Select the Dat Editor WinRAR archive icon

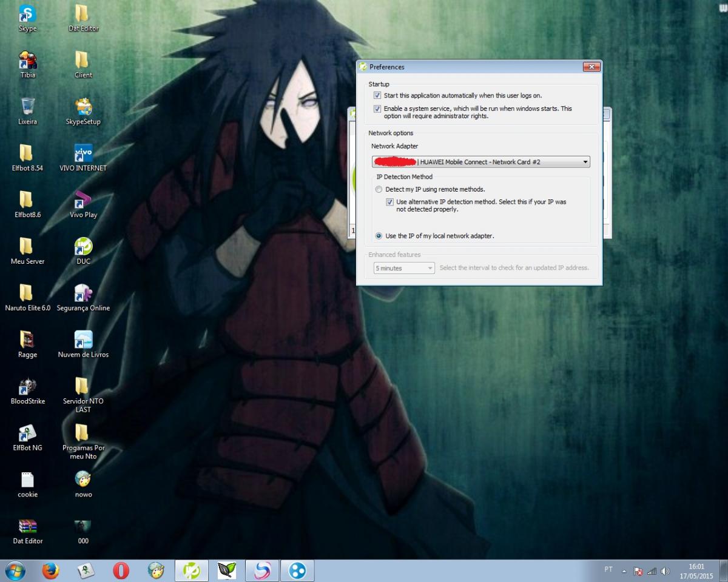pyautogui.click(x=27, y=532)
